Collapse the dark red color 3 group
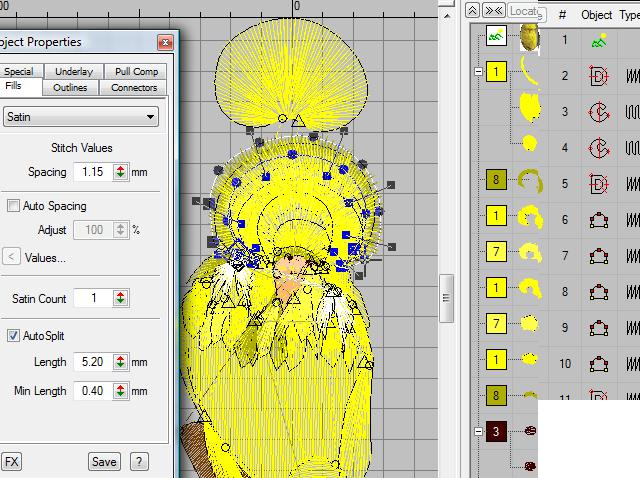Image resolution: width=640 pixels, height=478 pixels. click(x=480, y=432)
